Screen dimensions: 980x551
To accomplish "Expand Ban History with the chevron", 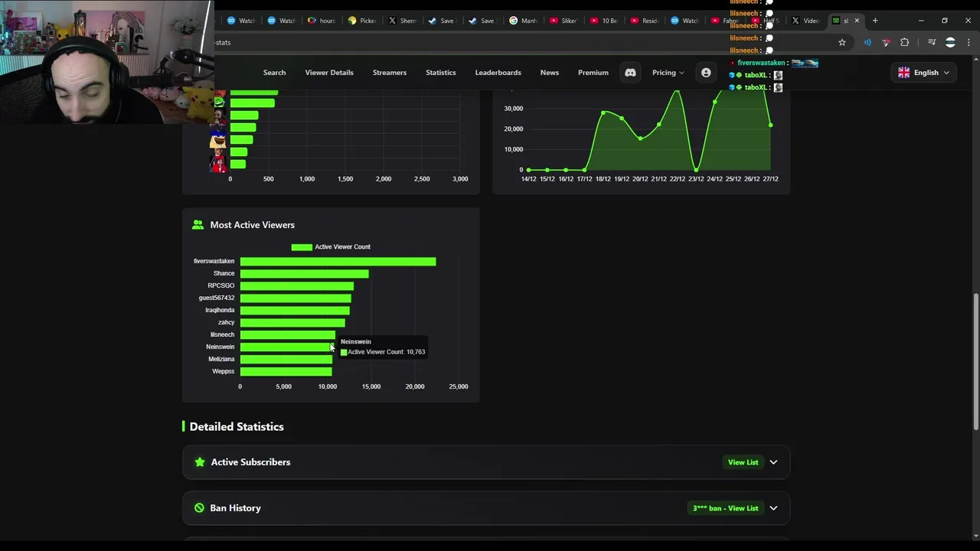I will [x=773, y=508].
